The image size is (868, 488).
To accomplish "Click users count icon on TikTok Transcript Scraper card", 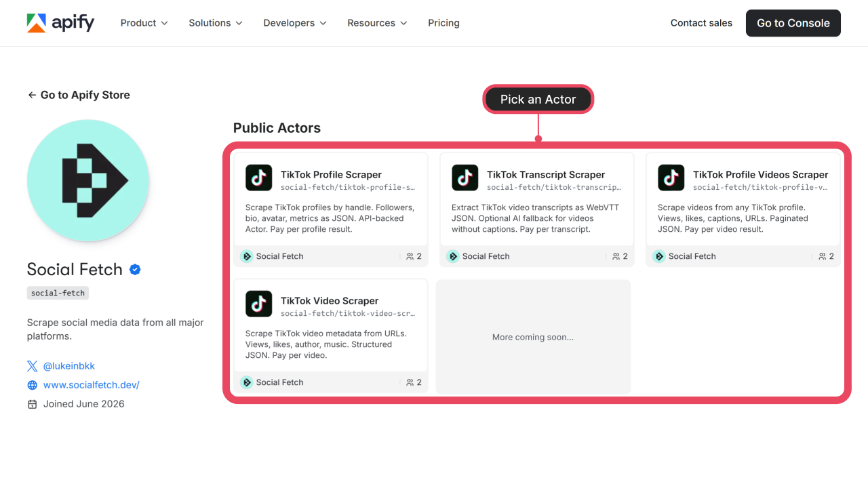I will 616,256.
